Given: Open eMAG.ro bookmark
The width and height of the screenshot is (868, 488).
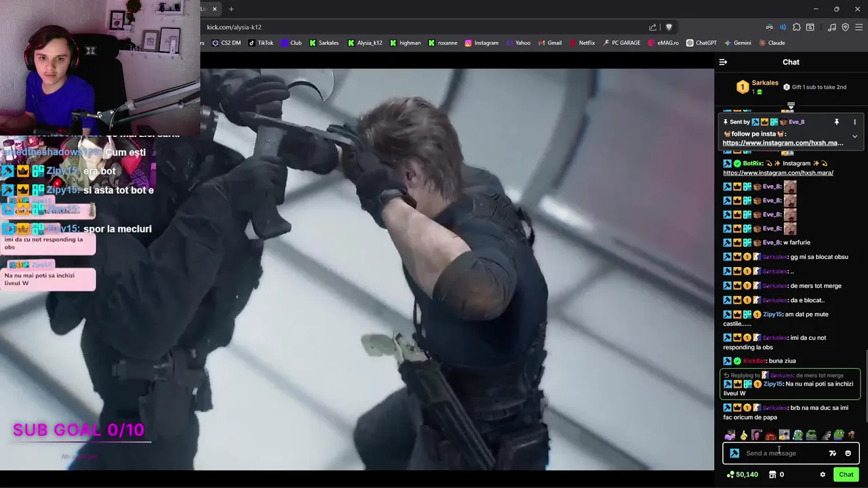Looking at the screenshot, I should (664, 43).
